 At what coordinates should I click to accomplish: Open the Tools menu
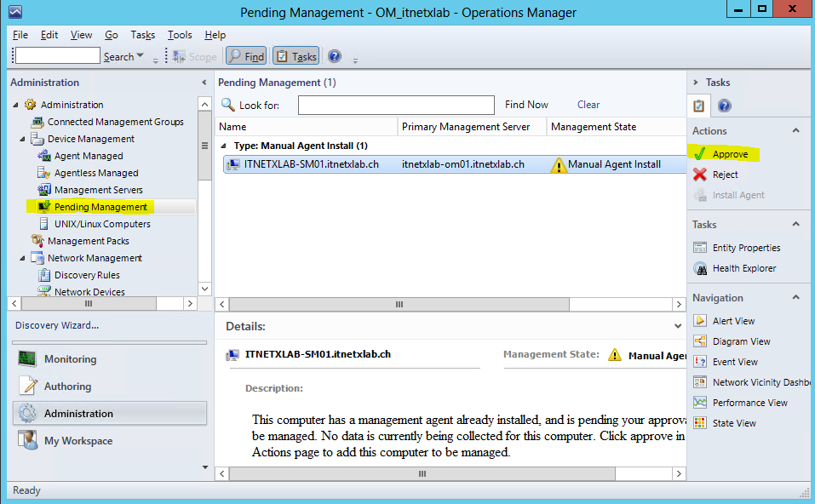pos(179,35)
